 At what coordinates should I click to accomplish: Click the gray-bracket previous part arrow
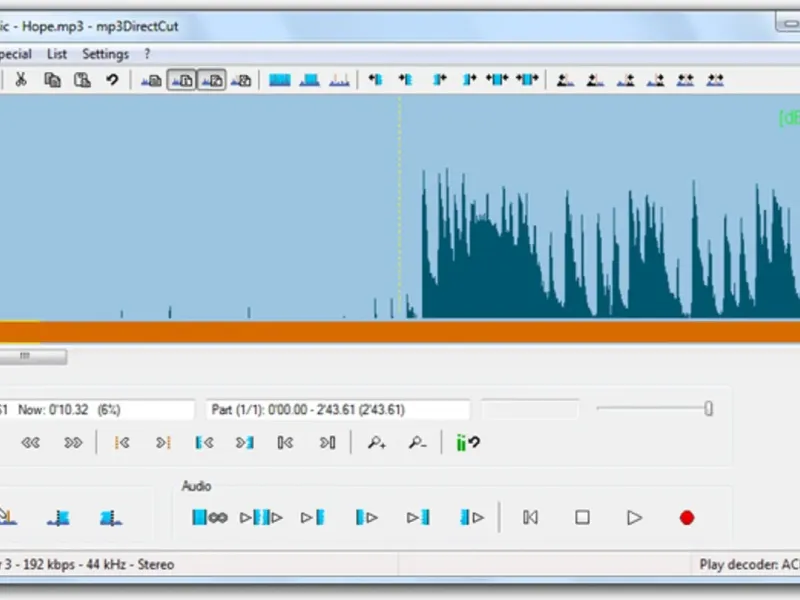pyautogui.click(x=286, y=443)
